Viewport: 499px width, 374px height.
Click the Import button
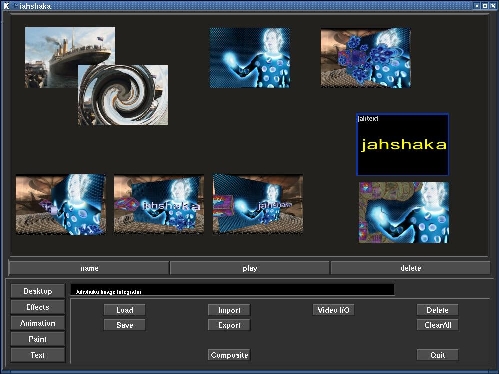[x=229, y=310]
